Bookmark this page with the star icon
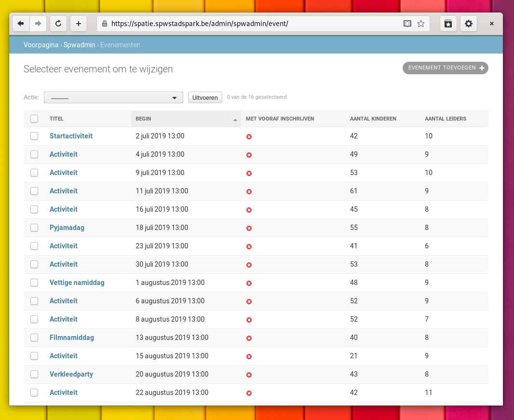 click(x=421, y=23)
